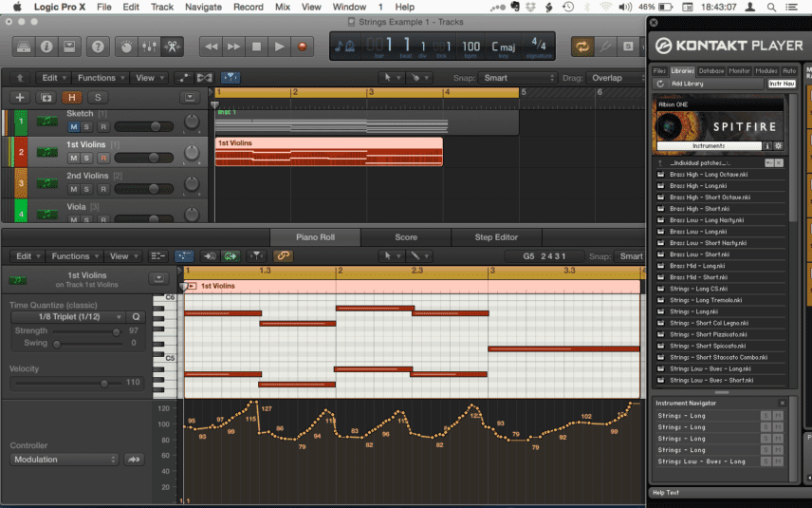812x508 pixels.
Task: Open the Tracks area View menu
Action: 149,78
